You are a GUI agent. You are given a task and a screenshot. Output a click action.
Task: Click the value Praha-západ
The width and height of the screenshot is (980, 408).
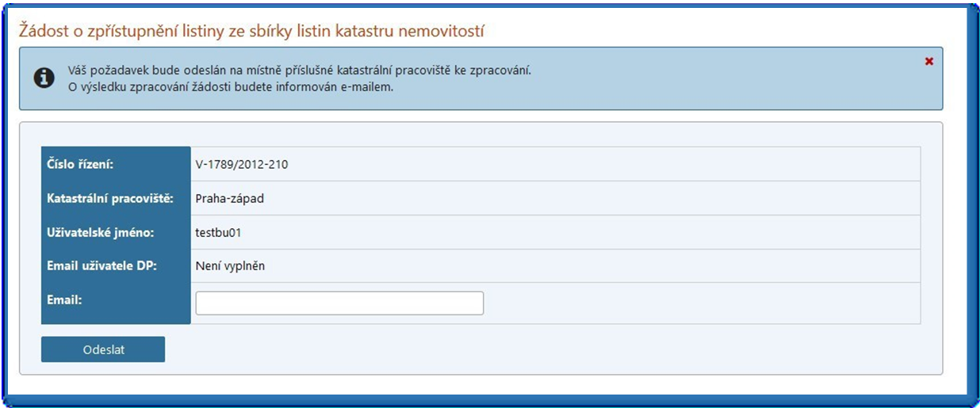[229, 199]
